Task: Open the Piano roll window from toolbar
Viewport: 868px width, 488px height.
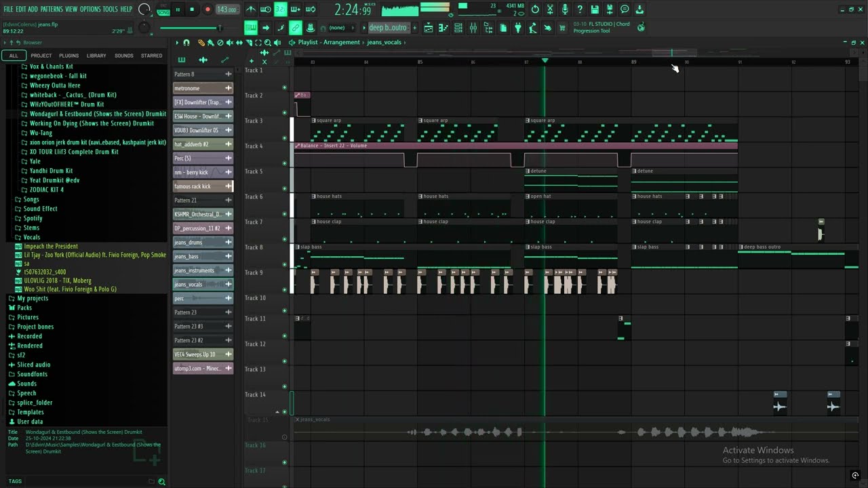Action: pyautogui.click(x=443, y=28)
